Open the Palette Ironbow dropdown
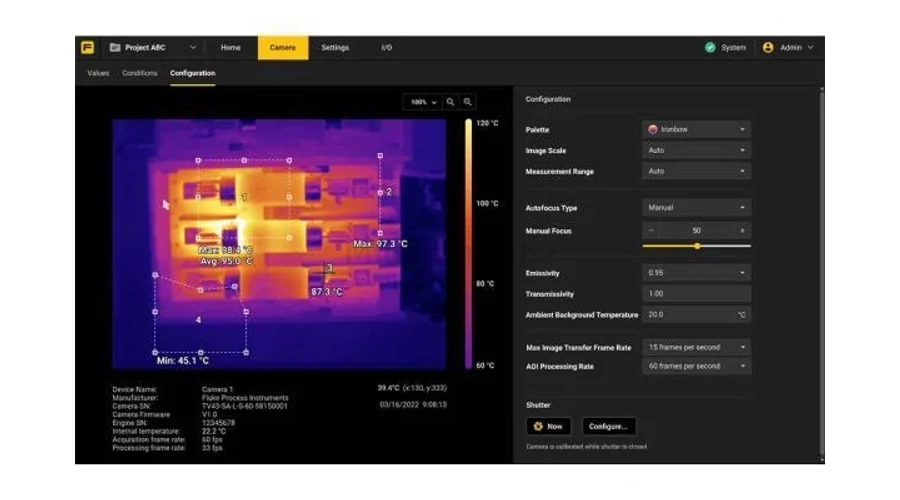 (696, 130)
